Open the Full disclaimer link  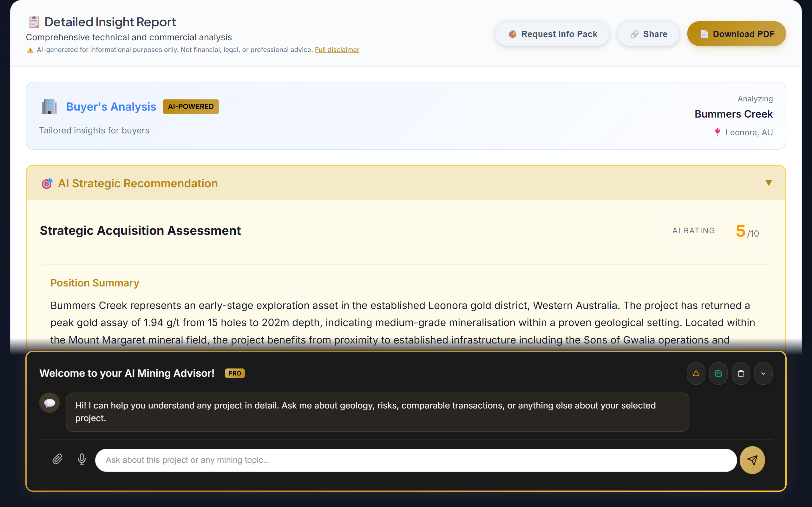tap(337, 50)
